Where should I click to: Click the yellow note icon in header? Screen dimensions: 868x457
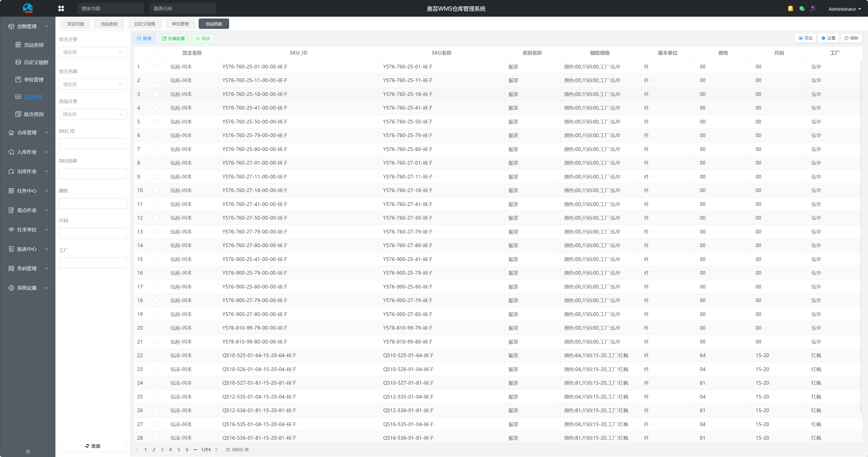click(790, 8)
